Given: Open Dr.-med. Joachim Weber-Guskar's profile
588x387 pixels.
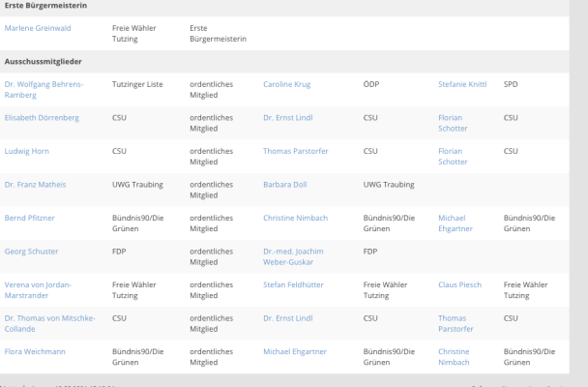Looking at the screenshot, I should (x=293, y=257).
